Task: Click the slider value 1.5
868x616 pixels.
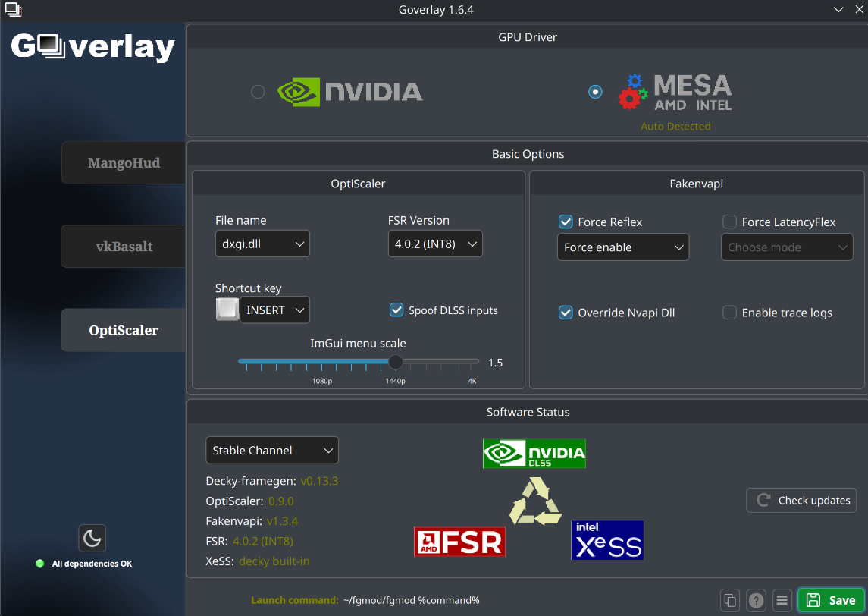Action: point(496,363)
